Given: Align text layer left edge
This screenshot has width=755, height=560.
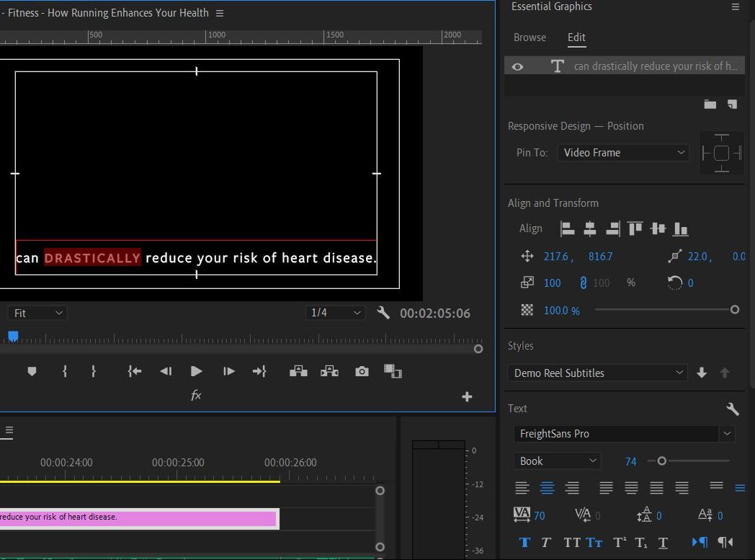Looking at the screenshot, I should click(x=567, y=228).
